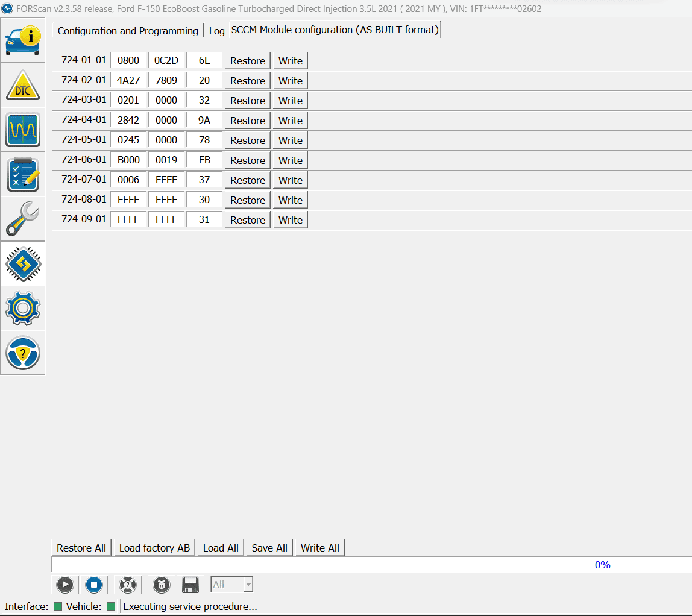Open the Settings gear icon
Viewport: 692px width, 616px height.
point(23,309)
